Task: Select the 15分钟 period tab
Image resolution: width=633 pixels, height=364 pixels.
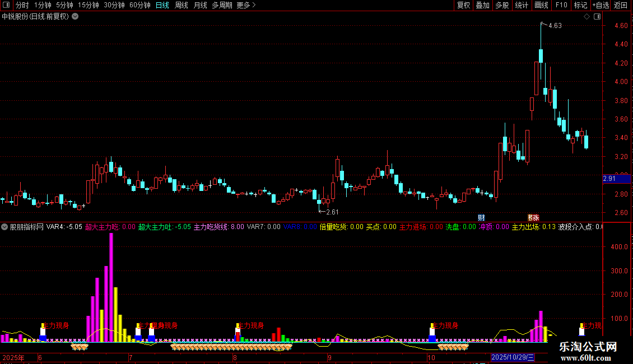Action: point(89,5)
